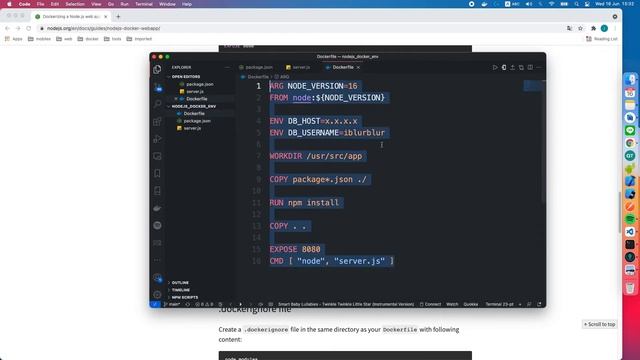Expand the NPM SCRIPTS section

click(184, 297)
